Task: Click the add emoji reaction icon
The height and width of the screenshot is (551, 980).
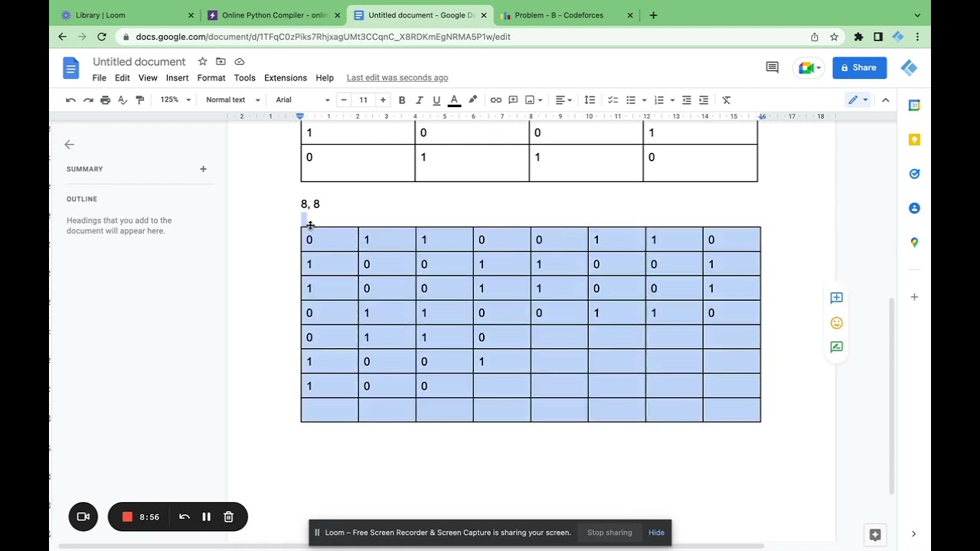Action: [836, 323]
